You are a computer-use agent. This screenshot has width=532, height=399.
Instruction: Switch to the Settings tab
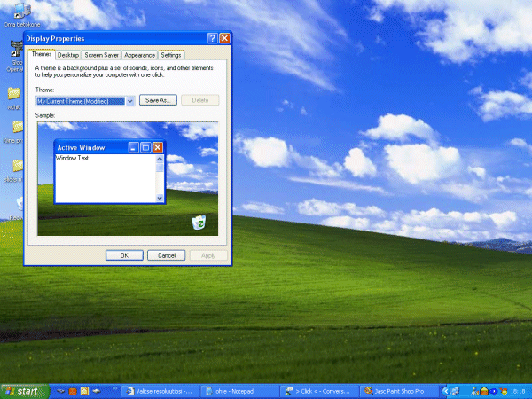tap(171, 55)
